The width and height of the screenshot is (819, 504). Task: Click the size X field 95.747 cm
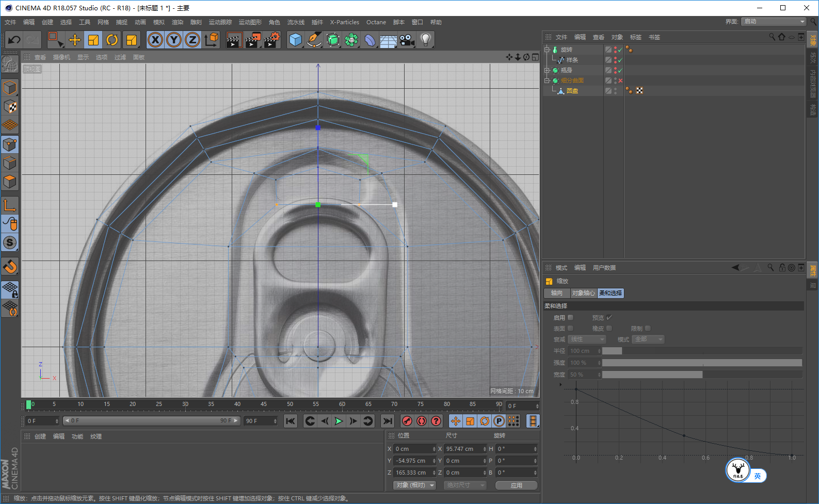point(465,449)
